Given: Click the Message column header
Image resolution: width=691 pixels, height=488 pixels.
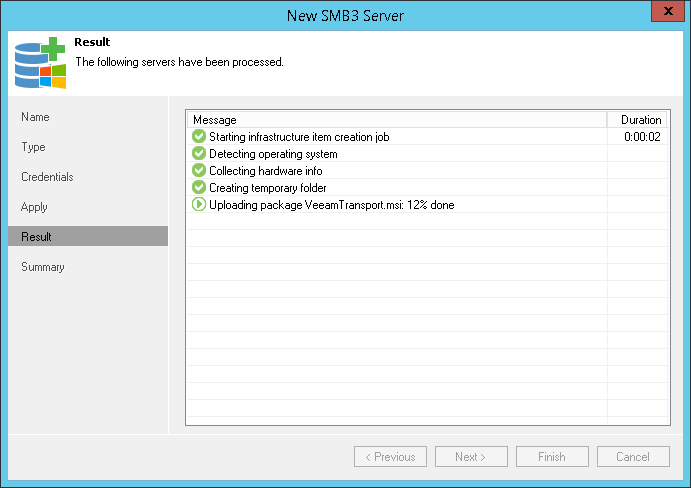Looking at the screenshot, I should (x=396, y=120).
